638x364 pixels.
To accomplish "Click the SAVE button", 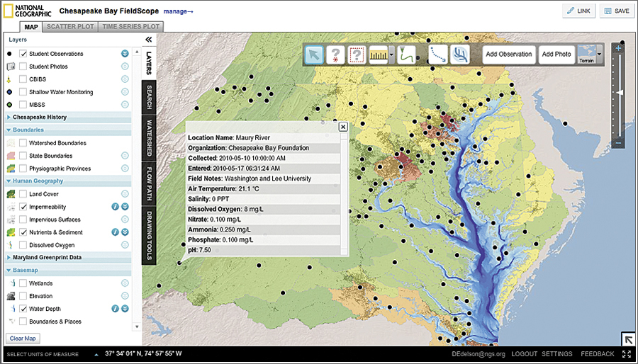I will coord(617,11).
